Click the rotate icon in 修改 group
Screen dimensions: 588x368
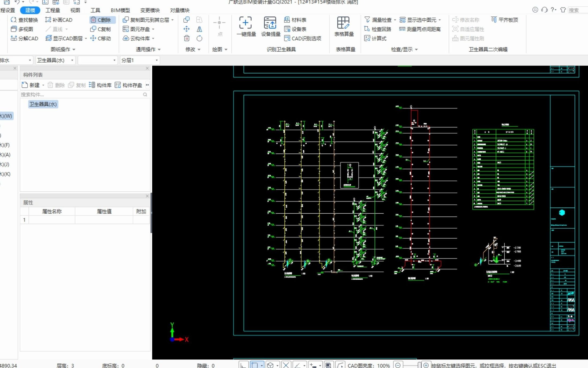199,38
